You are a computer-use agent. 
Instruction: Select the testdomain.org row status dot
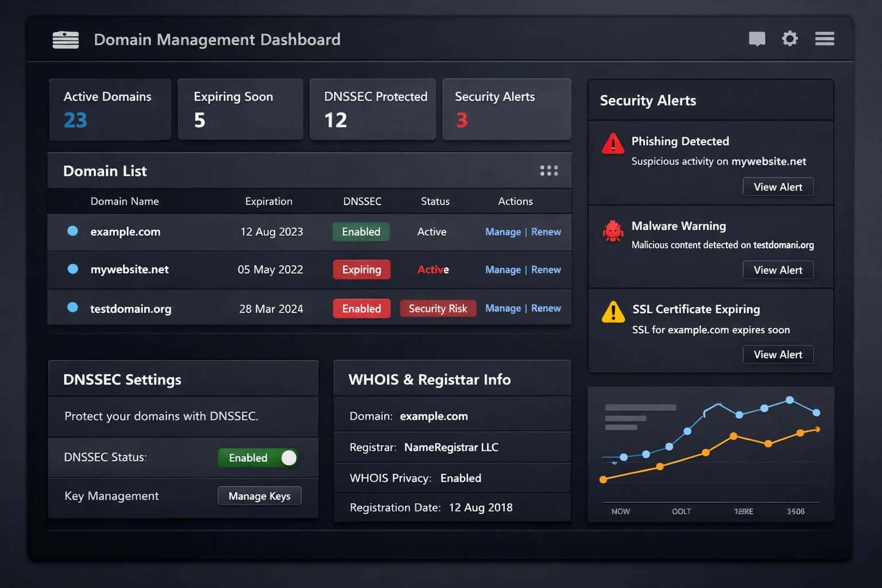pos(73,307)
